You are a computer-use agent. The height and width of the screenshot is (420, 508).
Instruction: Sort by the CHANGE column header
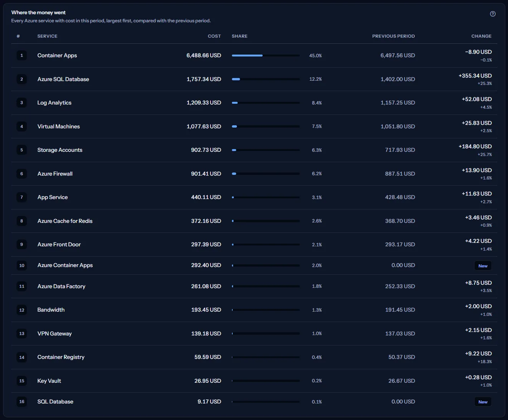482,36
